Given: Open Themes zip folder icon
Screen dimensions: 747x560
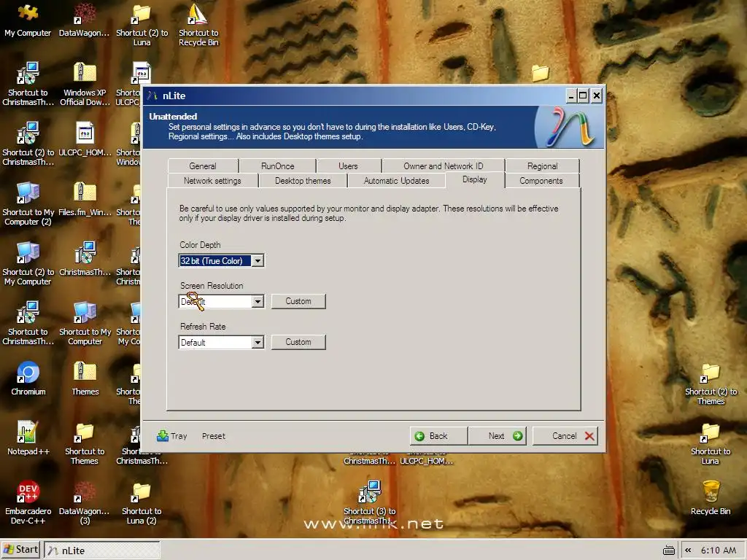Looking at the screenshot, I should (x=85, y=378).
